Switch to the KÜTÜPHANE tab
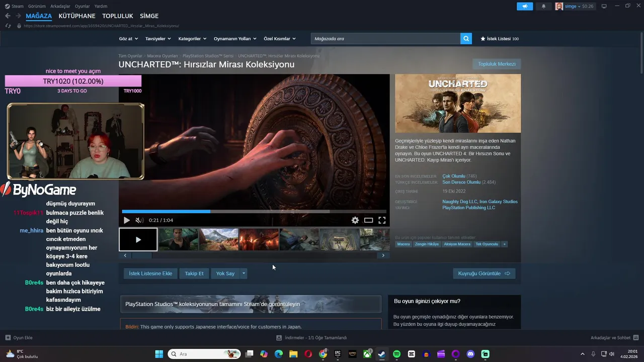This screenshot has width=644, height=362. pos(77,16)
